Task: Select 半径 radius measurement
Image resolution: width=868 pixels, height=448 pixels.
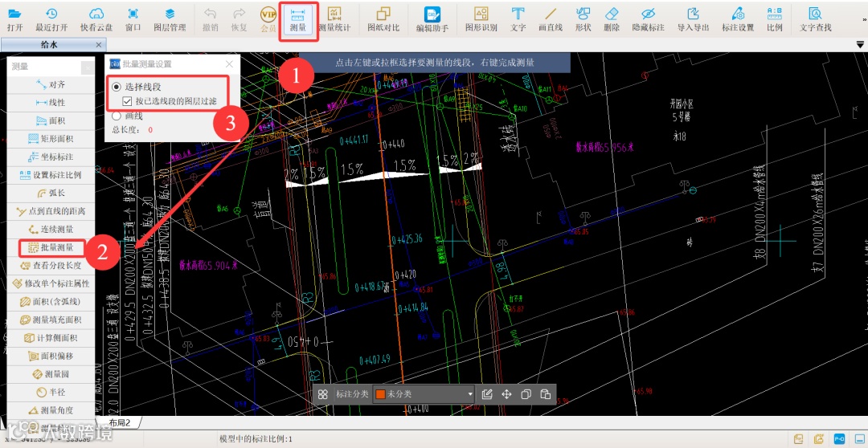Action: (x=51, y=393)
